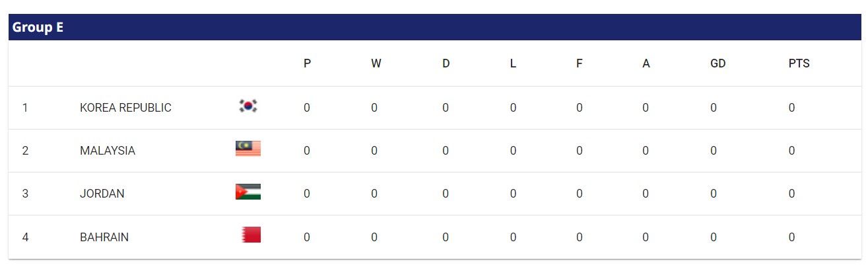This screenshot has height=269, width=868.
Task: Click the Malaysia flag icon
Action: coord(248,149)
